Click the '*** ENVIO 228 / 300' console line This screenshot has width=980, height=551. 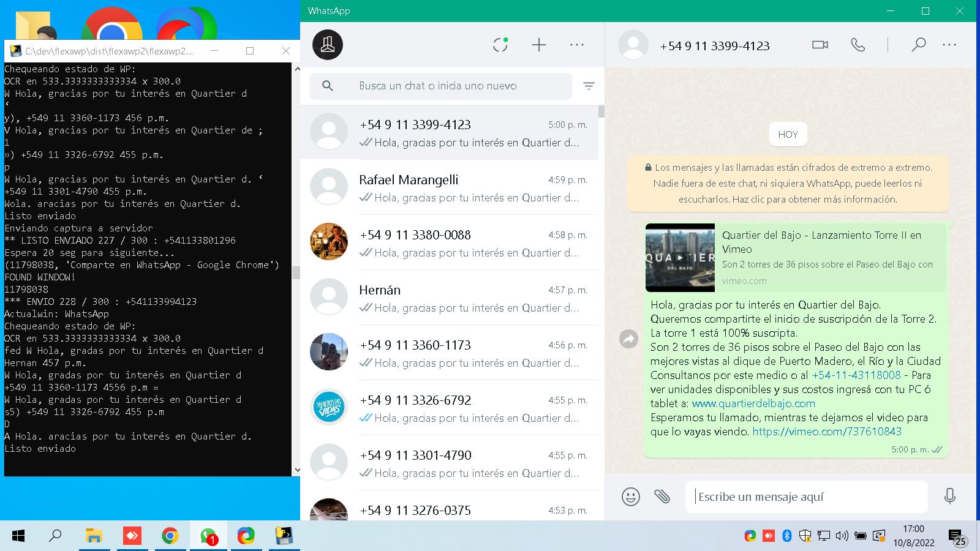(x=100, y=302)
